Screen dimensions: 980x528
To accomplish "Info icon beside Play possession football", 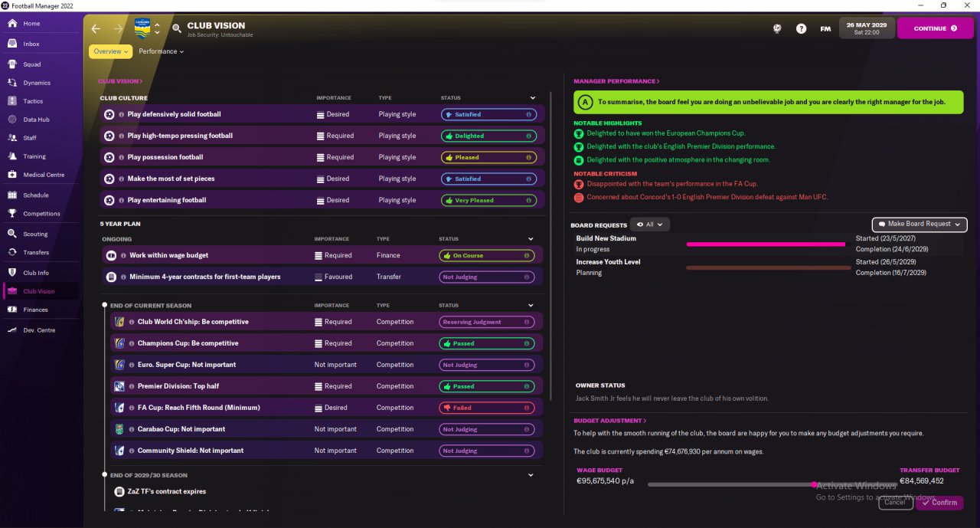I will (122, 157).
